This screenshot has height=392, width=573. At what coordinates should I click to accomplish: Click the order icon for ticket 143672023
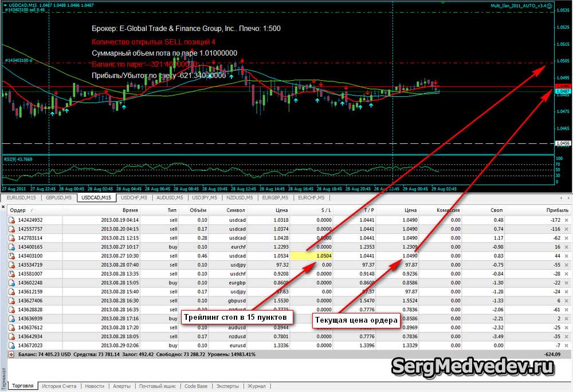tap(11, 346)
